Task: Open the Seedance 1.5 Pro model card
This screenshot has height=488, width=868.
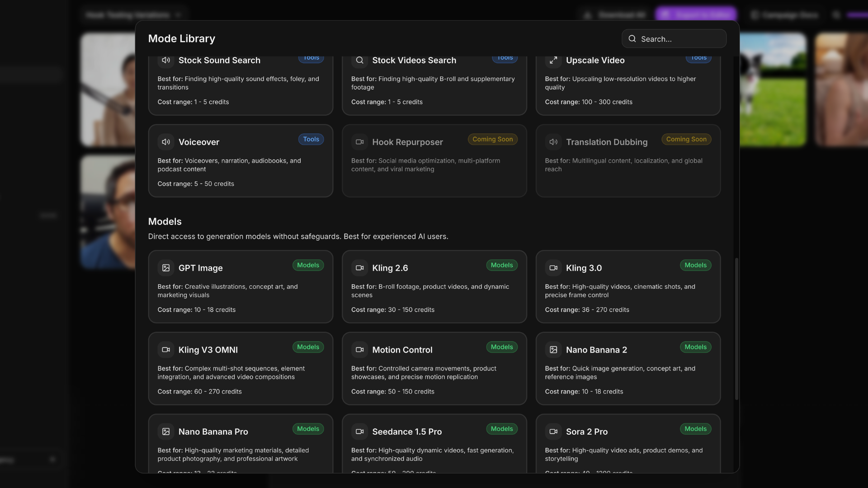Action: pos(434,443)
